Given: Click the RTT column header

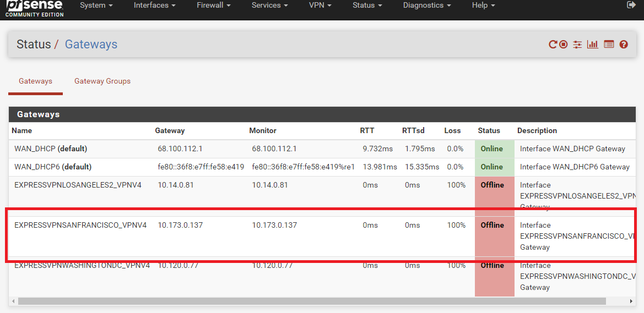Looking at the screenshot, I should coord(367,130).
